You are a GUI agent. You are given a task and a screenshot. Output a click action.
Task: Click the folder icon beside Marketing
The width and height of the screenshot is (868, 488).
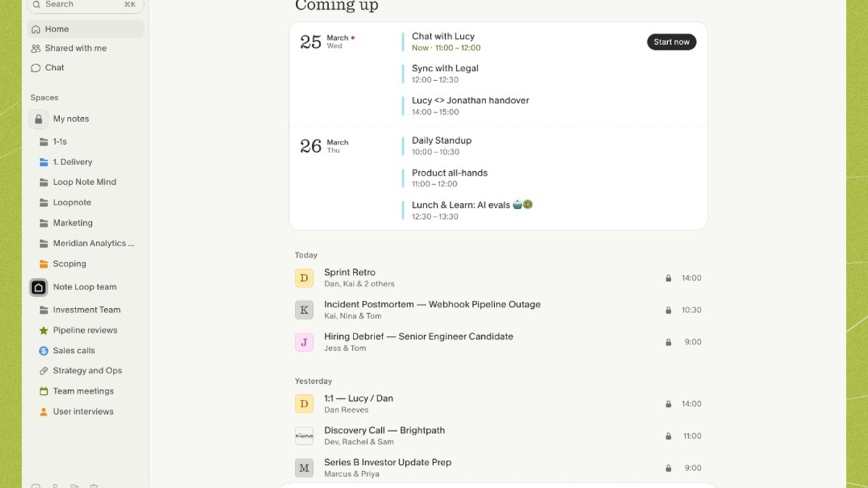pos(43,223)
